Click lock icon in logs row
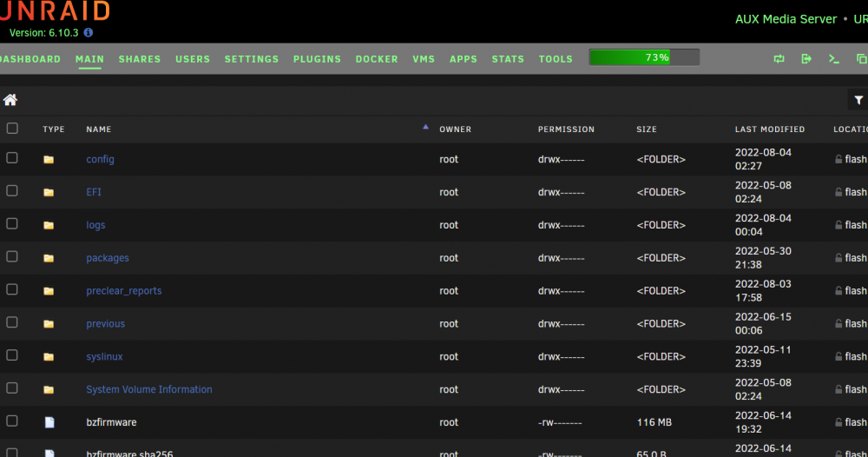 coord(838,225)
